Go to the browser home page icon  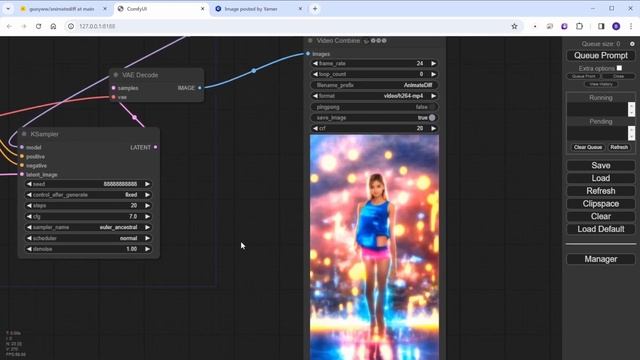[x=53, y=26]
